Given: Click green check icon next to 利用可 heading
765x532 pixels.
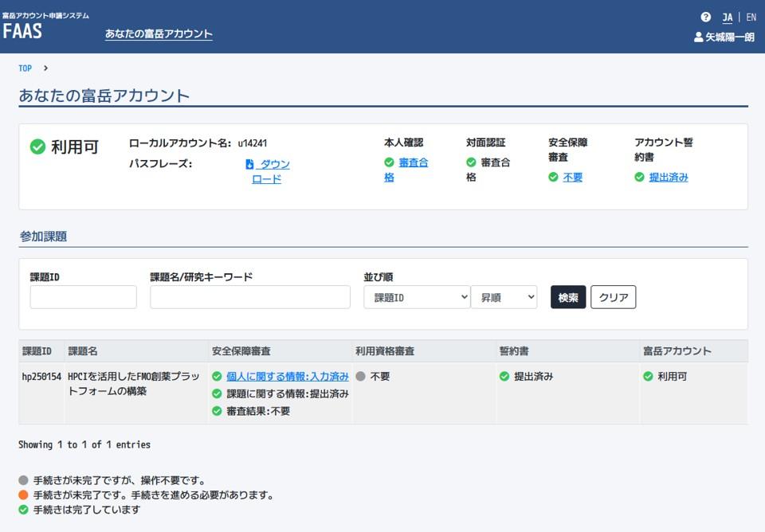Looking at the screenshot, I should [x=37, y=147].
